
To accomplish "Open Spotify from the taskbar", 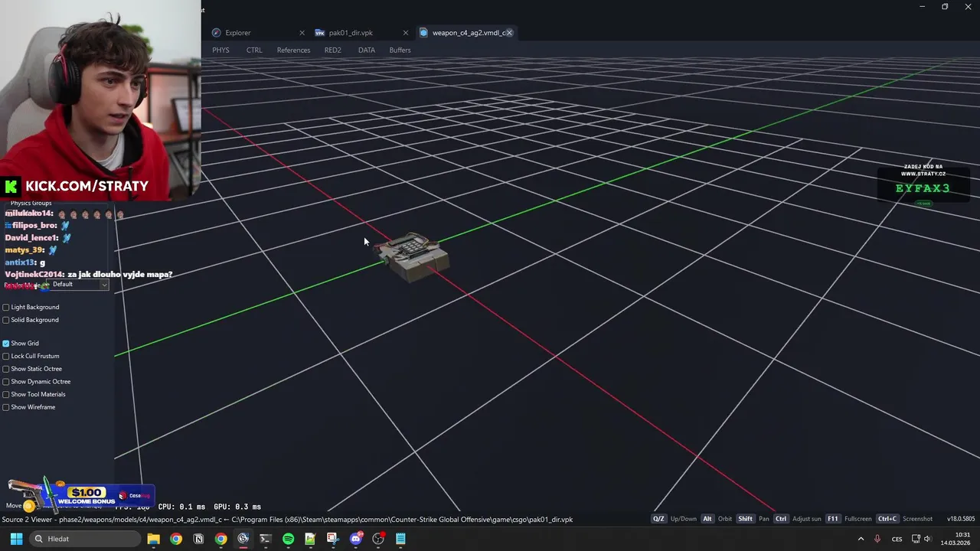I will (288, 539).
